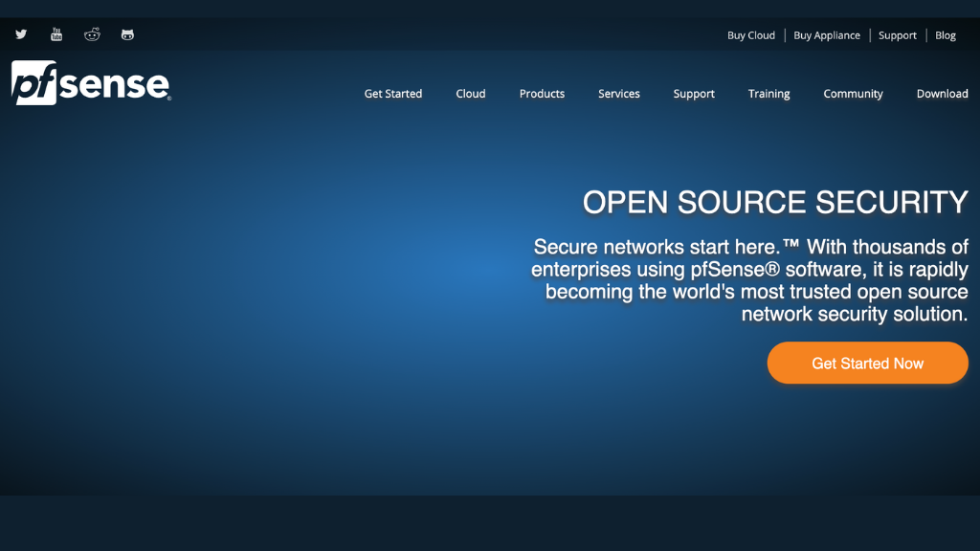Screen dimensions: 980x551
Task: Open the GitHub repository icon
Action: point(127,35)
